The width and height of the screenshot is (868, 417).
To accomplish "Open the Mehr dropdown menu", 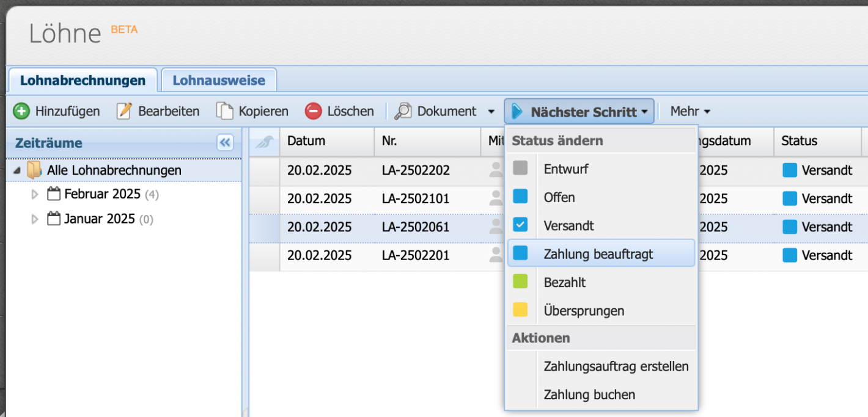I will click(x=690, y=111).
